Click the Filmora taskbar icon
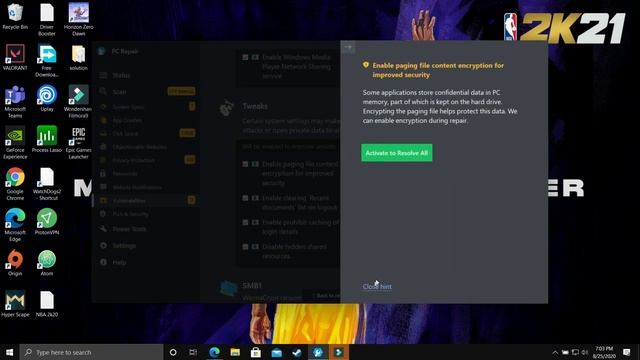Image resolution: width=640 pixels, height=360 pixels. (339, 352)
